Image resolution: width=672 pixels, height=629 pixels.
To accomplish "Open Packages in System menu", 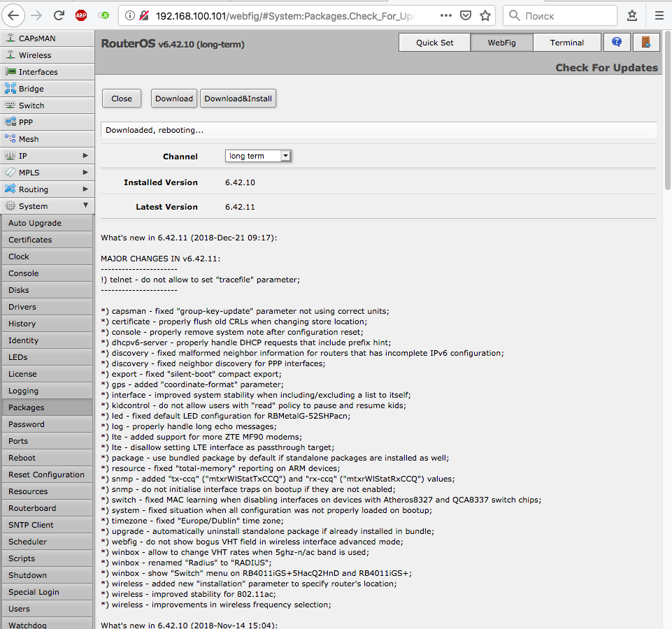I will tap(47, 407).
